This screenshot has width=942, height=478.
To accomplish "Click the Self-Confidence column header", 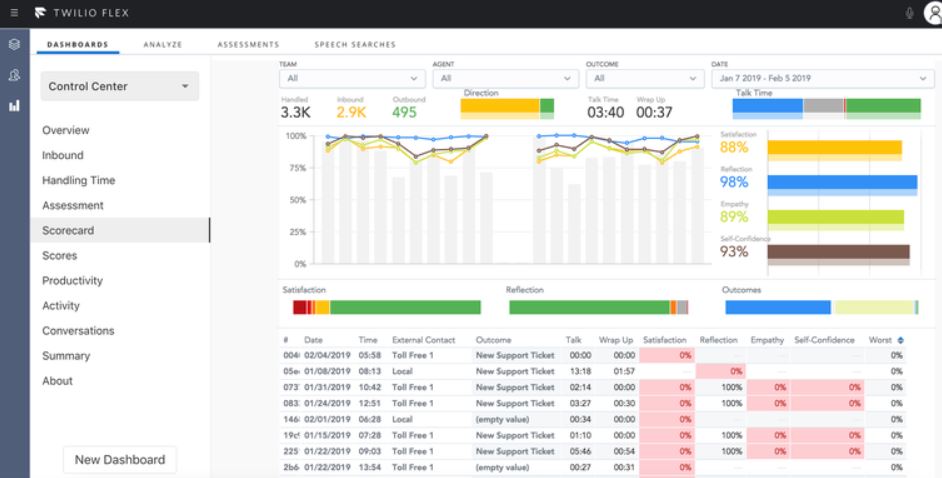I will pos(824,340).
